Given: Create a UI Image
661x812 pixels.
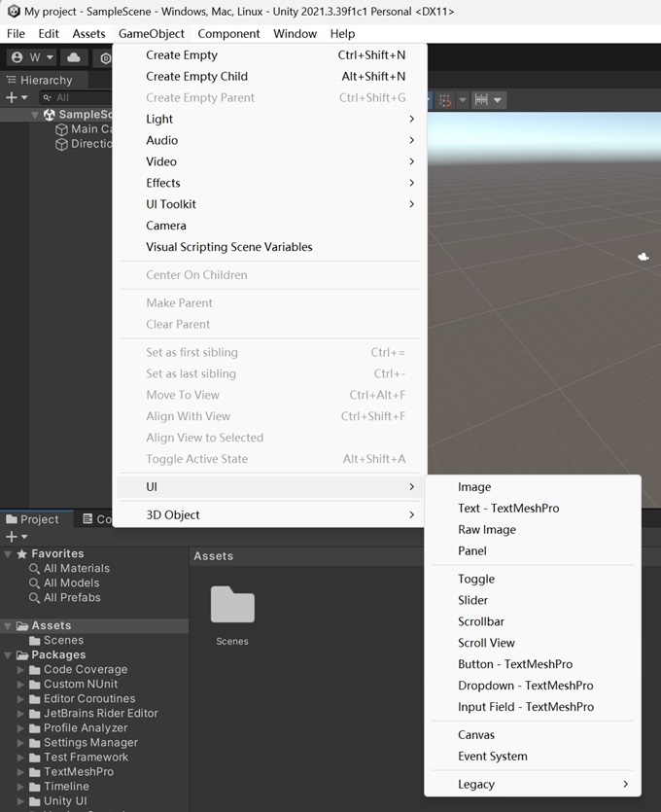Looking at the screenshot, I should (533, 487).
